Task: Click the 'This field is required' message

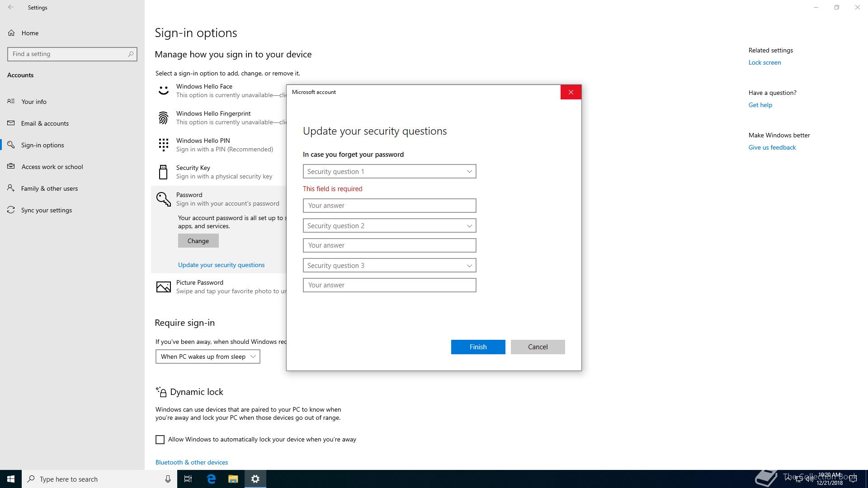Action: click(x=332, y=189)
